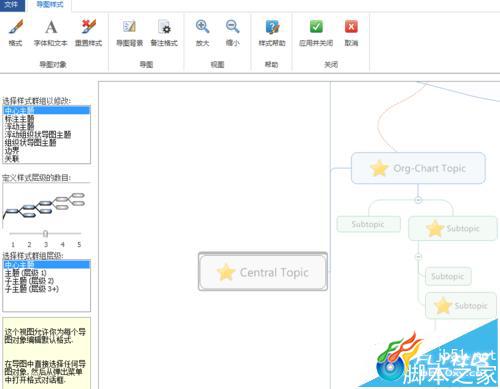Open 备注格式 notes format settings
This screenshot has width=500, height=389.
(x=164, y=33)
